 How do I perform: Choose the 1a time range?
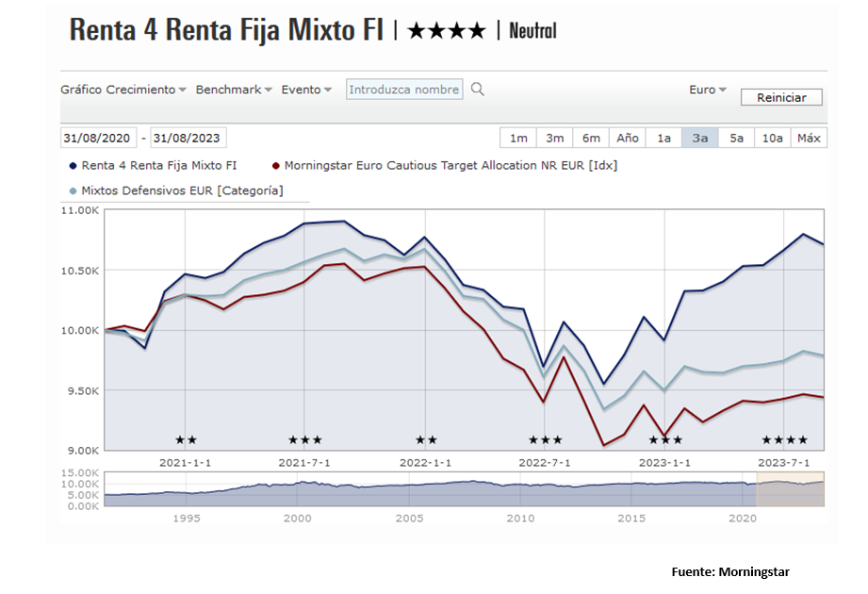663,138
